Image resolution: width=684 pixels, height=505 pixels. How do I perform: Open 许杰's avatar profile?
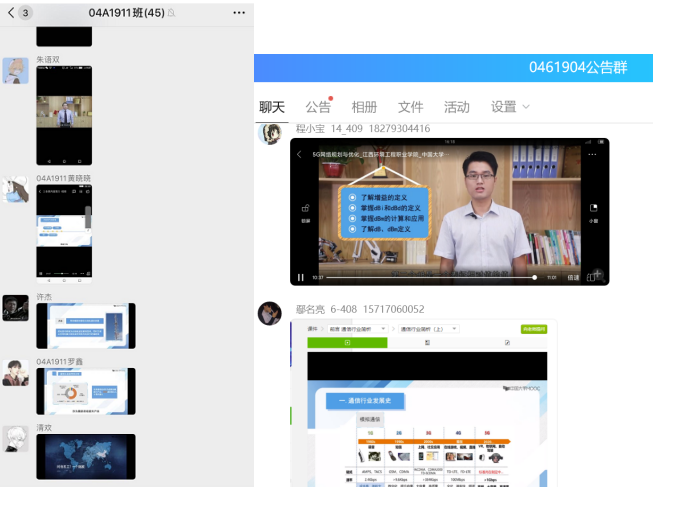point(16,308)
